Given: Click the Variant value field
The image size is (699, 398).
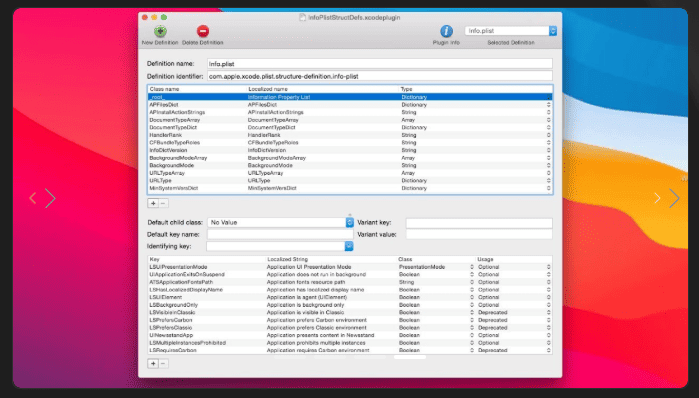Looking at the screenshot, I should tap(479, 234).
